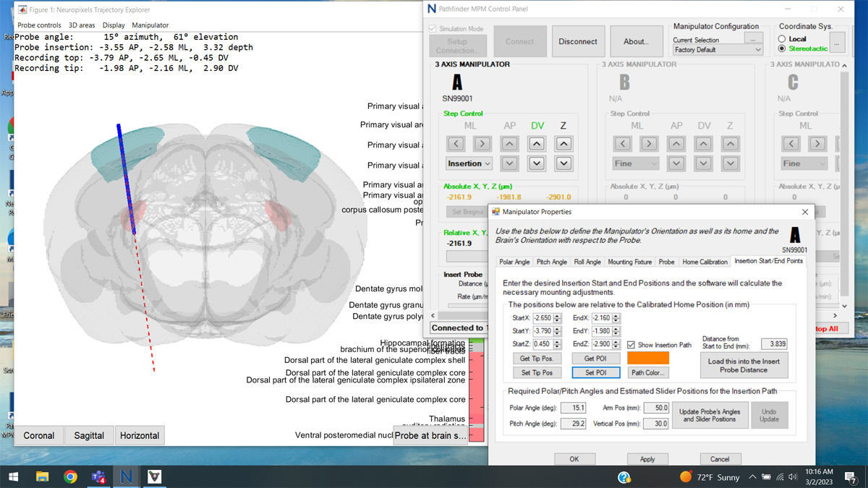Viewport: 868px width, 488px height.
Task: Uncheck the Show Insertion Path checkbox
Action: [631, 345]
